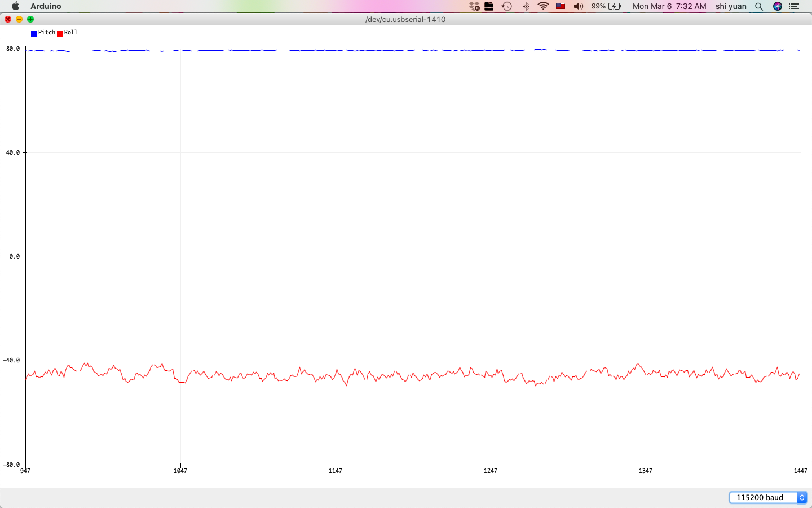Open the Wi-Fi status menu
The image size is (812, 508).
[x=543, y=6]
